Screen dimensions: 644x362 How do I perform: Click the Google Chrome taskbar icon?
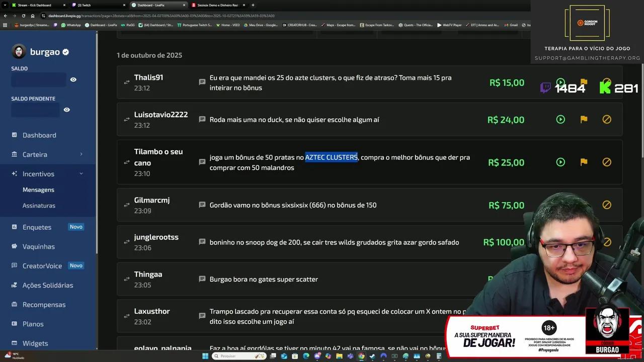coord(361,356)
